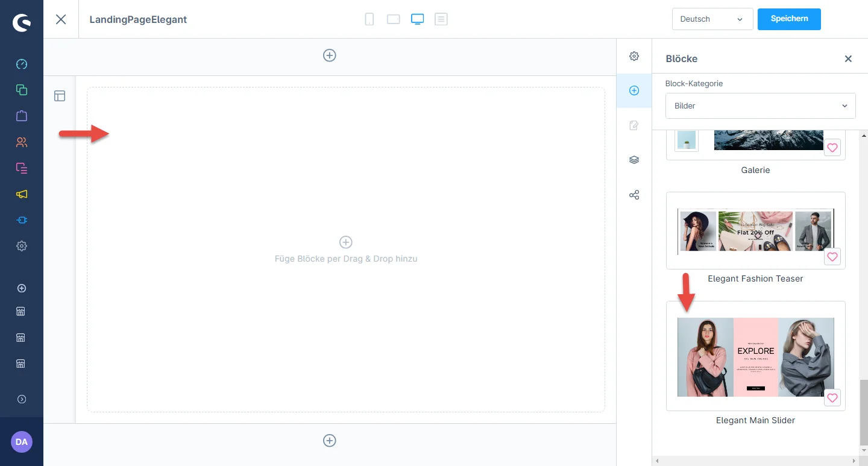Click the Speichern button
This screenshot has width=868, height=466.
pos(788,19)
